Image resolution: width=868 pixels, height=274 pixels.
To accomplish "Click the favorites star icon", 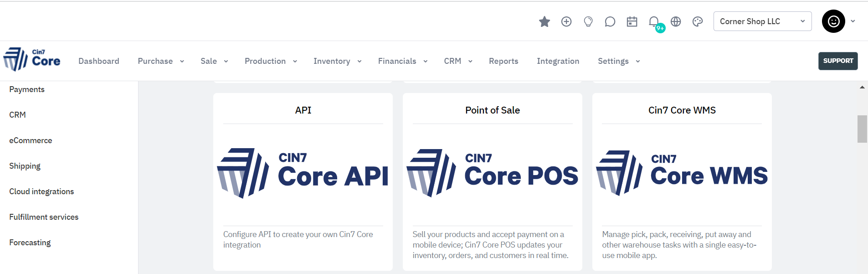I will tap(544, 21).
